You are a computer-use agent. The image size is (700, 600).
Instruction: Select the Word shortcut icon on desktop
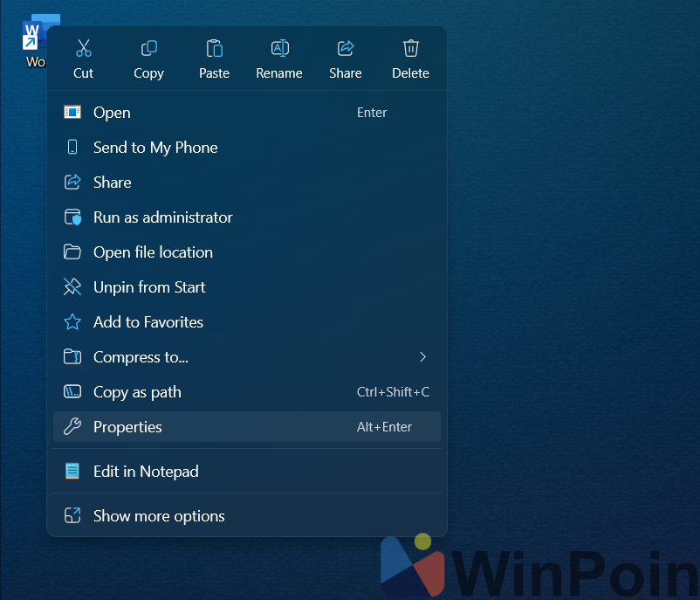pos(34,33)
